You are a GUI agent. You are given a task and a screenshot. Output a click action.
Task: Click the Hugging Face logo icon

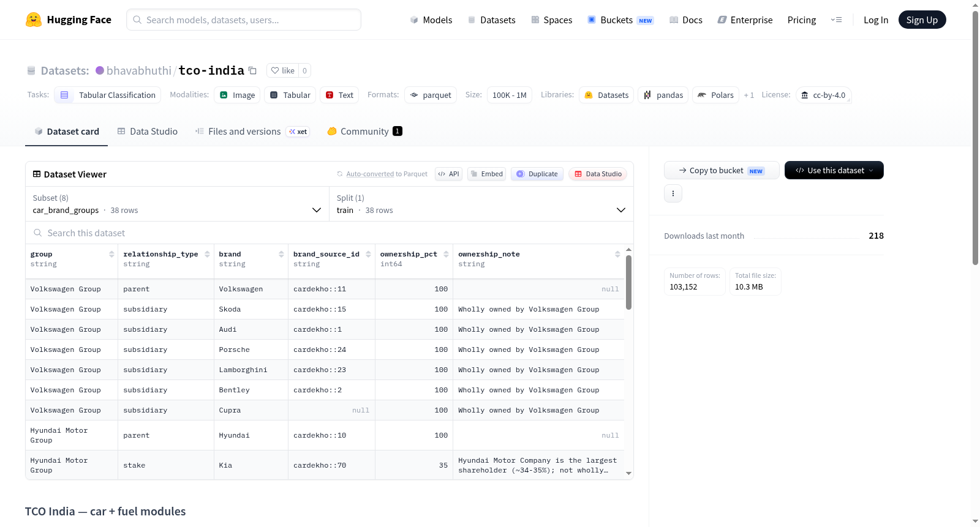pos(34,20)
